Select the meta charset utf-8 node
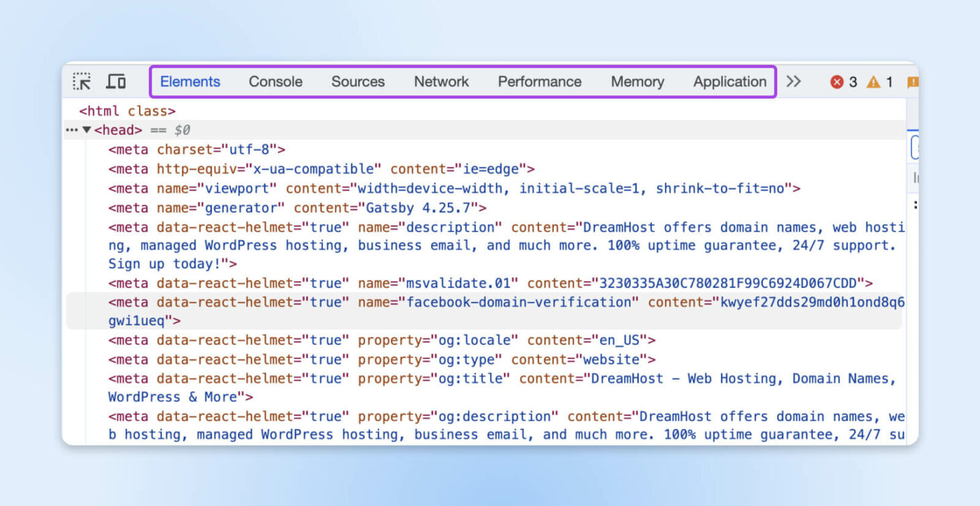980x506 pixels. coord(197,150)
